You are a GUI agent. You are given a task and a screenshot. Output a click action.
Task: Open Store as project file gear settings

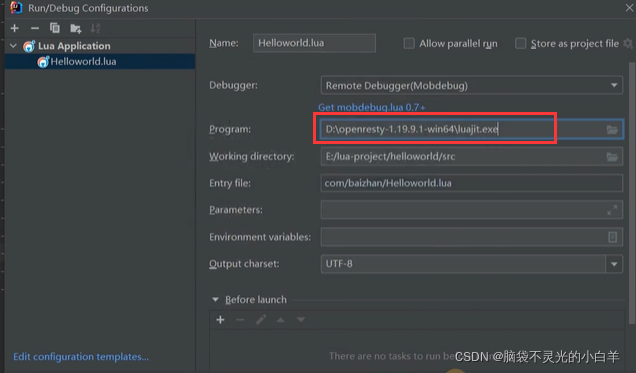tap(628, 43)
